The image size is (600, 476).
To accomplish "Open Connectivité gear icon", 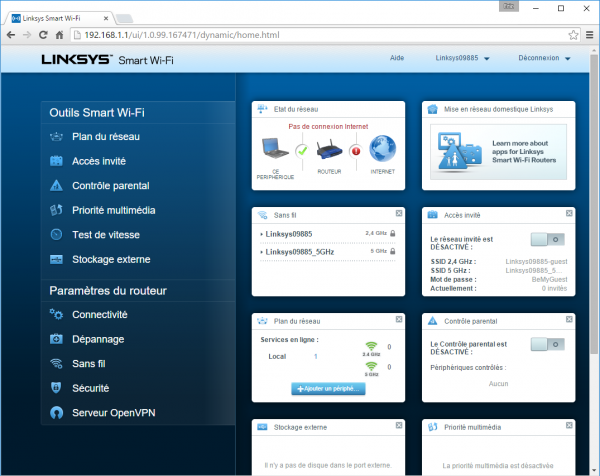I will 56,315.
